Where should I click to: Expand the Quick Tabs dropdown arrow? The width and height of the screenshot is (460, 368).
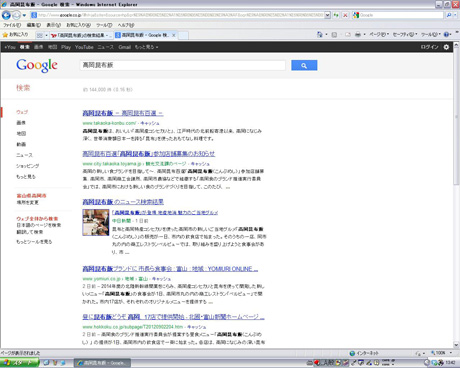point(46,35)
